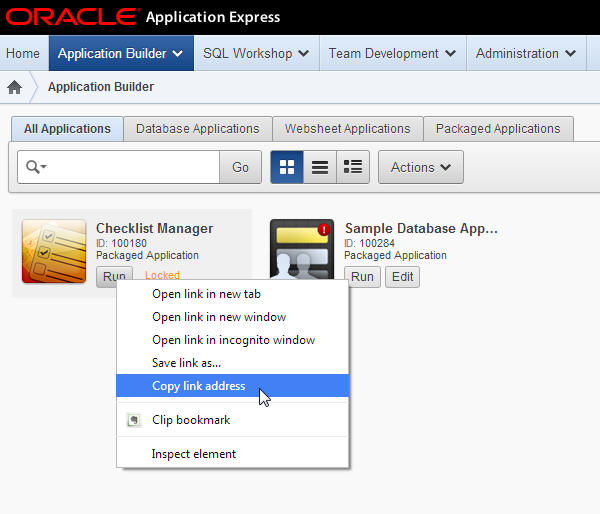Image resolution: width=600 pixels, height=514 pixels.
Task: Click the Sample Database App... title
Action: pos(421,228)
